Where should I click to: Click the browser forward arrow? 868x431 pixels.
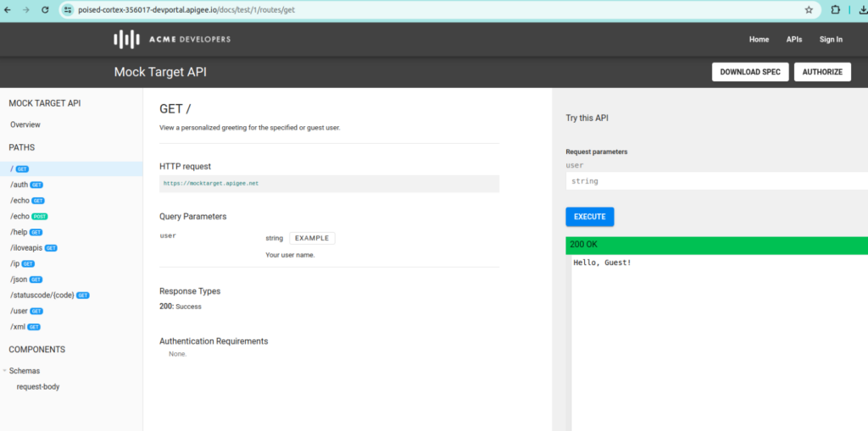coord(28,10)
